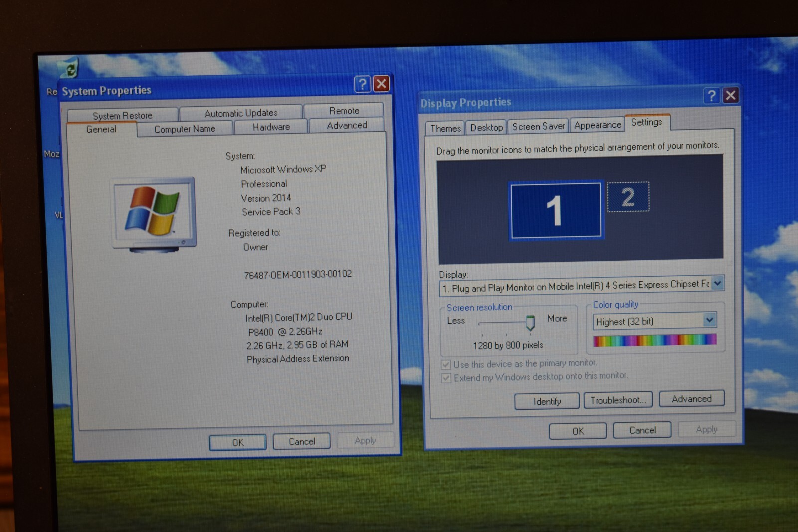
Task: Click the 'Microsoft Windows XP' text
Action: tap(283, 170)
